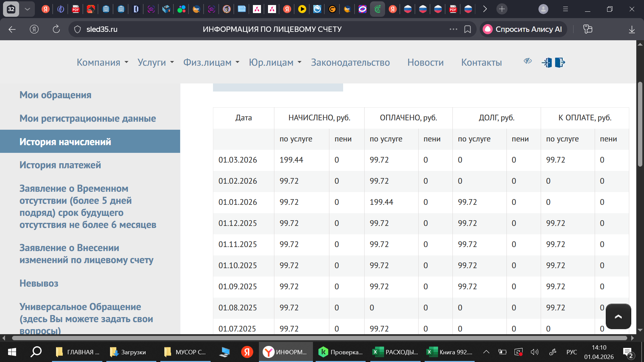This screenshot has height=362, width=644.
Task: Click the browser reload icon
Action: [x=56, y=29]
